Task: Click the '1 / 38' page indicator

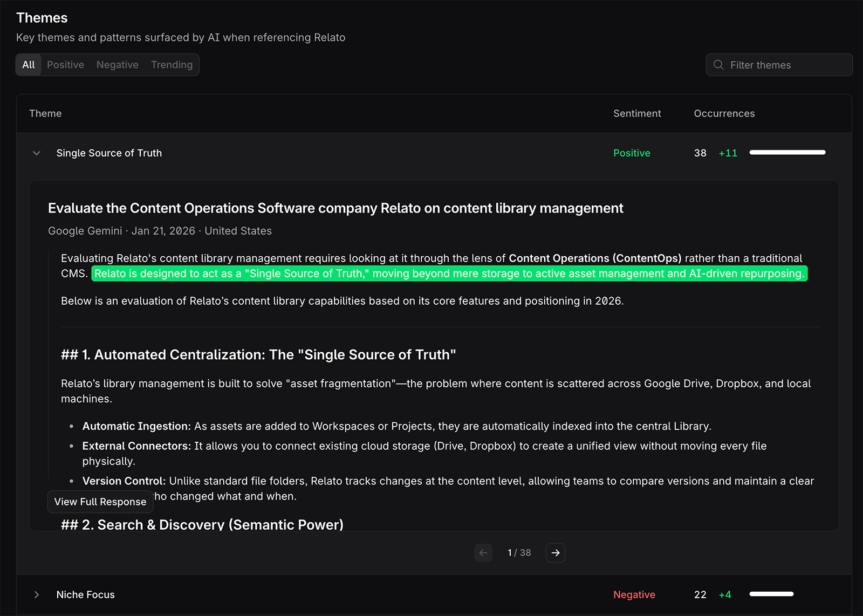Action: [x=519, y=553]
